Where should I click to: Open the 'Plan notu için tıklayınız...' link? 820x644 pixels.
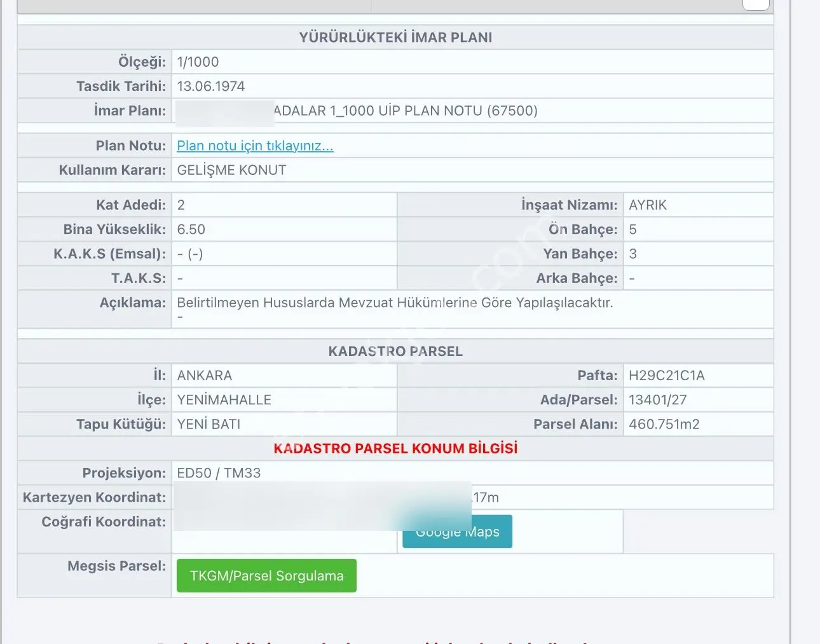click(x=255, y=146)
